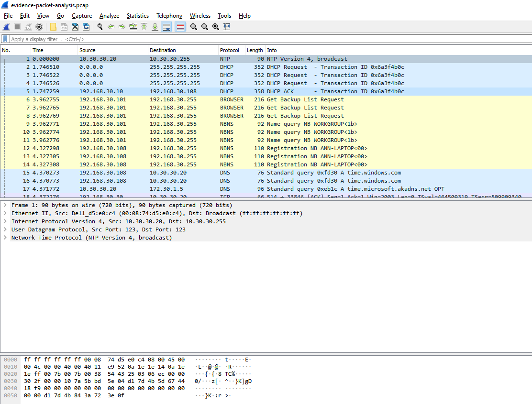Open the Analyze menu
The image size is (532, 404).
point(109,16)
